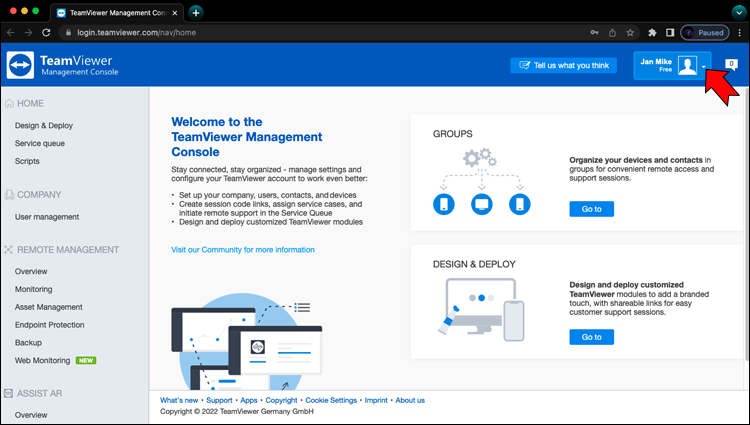Close the TeamViewer Management Console tab
This screenshot has width=750, height=425.
coord(175,13)
